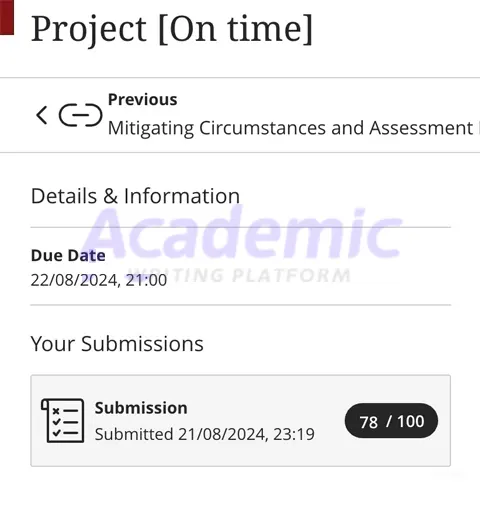
Task: Click the Previous label
Action: pyautogui.click(x=143, y=100)
